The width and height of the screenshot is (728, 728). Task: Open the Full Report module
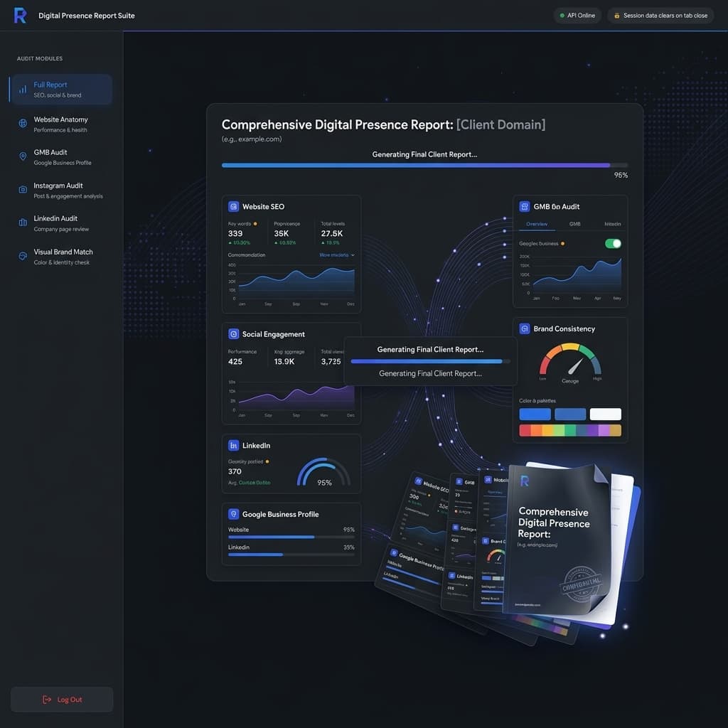coord(61,90)
